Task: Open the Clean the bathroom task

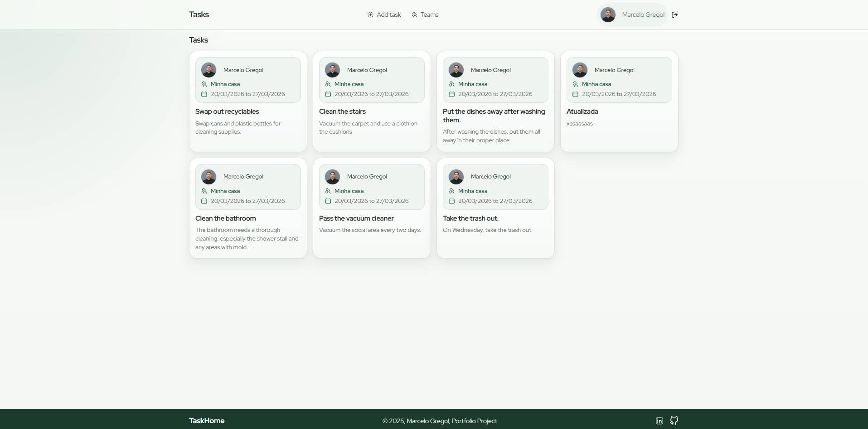Action: click(225, 218)
